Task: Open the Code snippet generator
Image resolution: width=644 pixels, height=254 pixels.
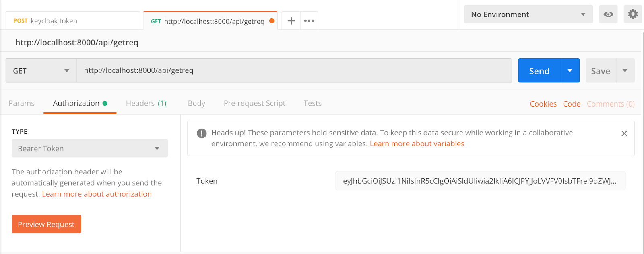Action: (x=572, y=104)
